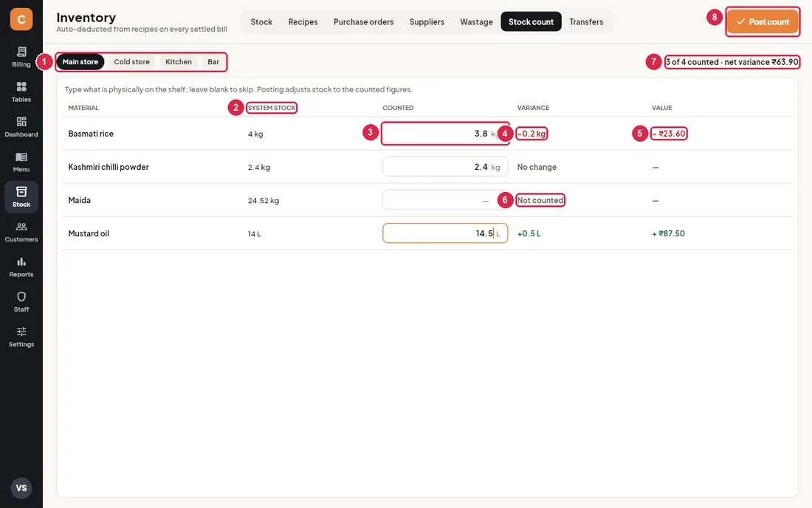Viewport: 812px width, 508px height.
Task: Select the Bar location
Action: point(213,61)
